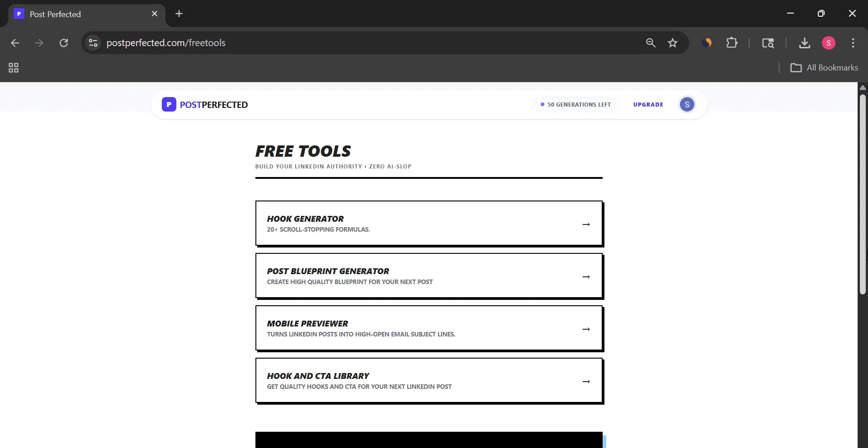Click the UPGRADE link
Screen dimensions: 868x448
[648, 104]
